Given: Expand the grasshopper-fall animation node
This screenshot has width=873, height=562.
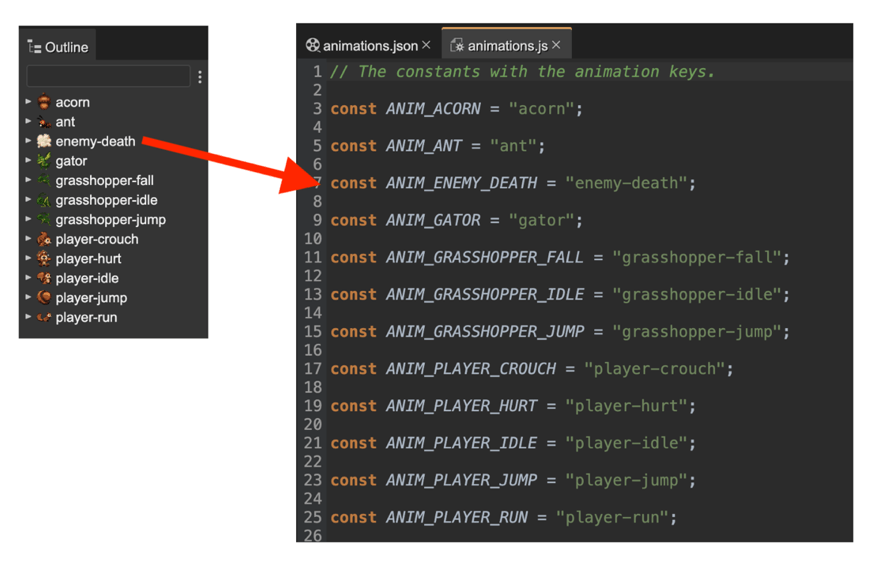Looking at the screenshot, I should pos(28,180).
